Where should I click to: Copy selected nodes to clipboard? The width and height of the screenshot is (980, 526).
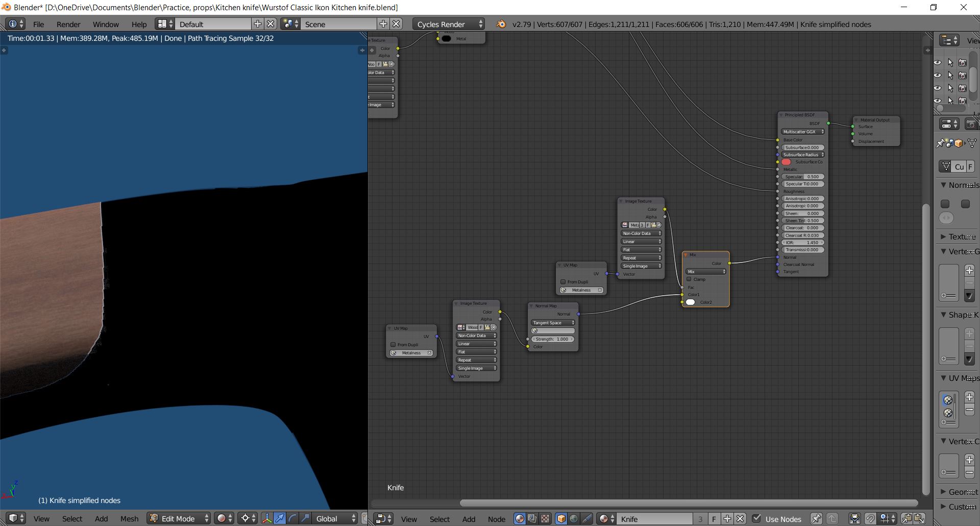906,519
